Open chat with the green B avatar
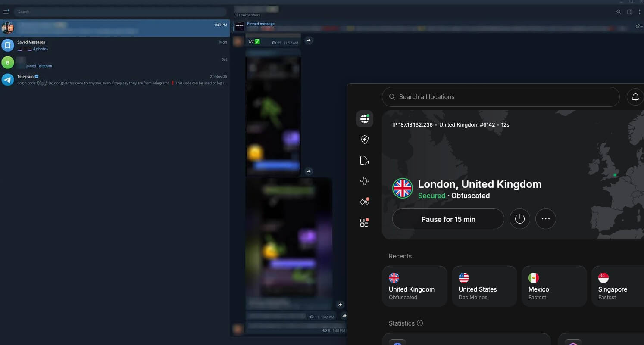644x345 pixels. [x=115, y=62]
